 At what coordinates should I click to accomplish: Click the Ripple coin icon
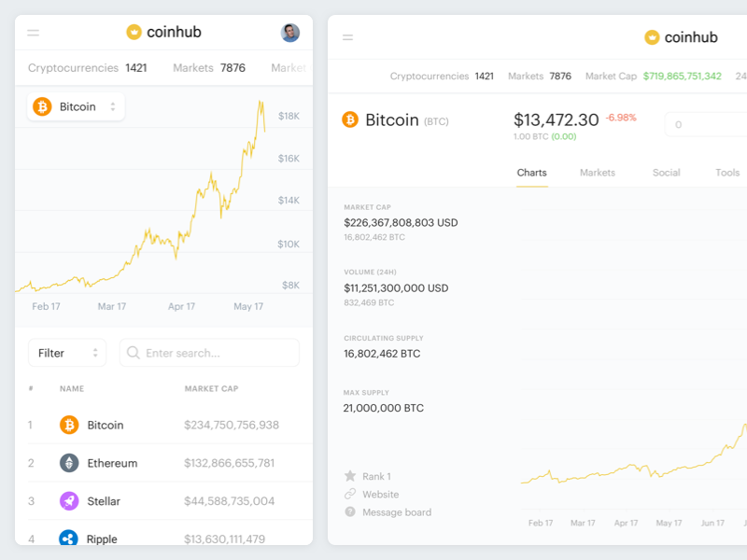[x=69, y=538]
